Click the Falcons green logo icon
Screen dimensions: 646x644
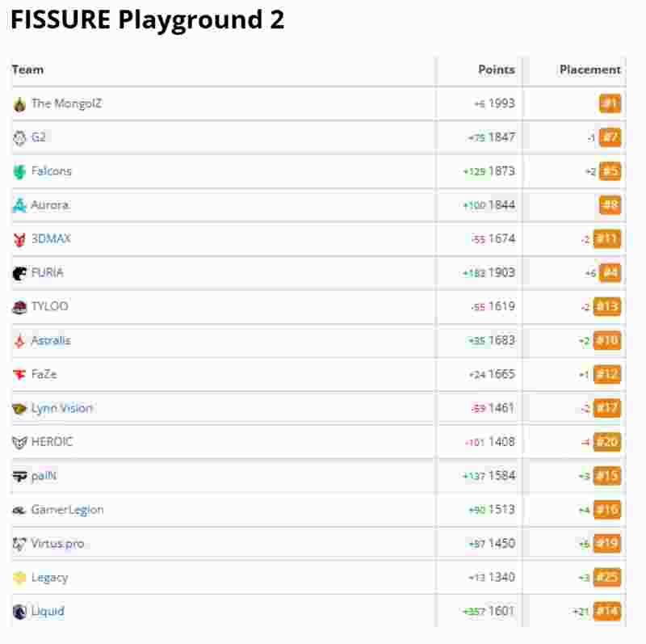19,171
